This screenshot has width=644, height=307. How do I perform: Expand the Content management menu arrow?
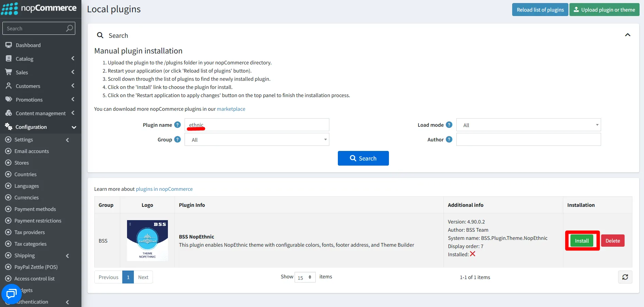coord(73,113)
